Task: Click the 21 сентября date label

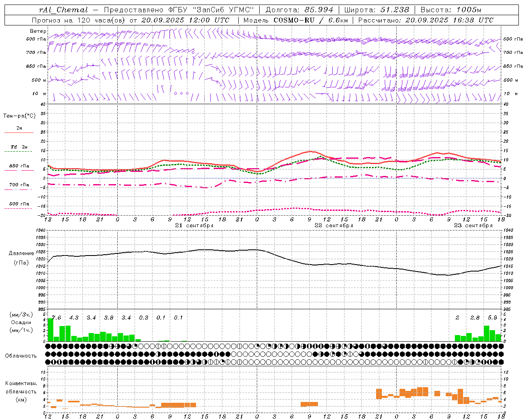Action: (194, 226)
